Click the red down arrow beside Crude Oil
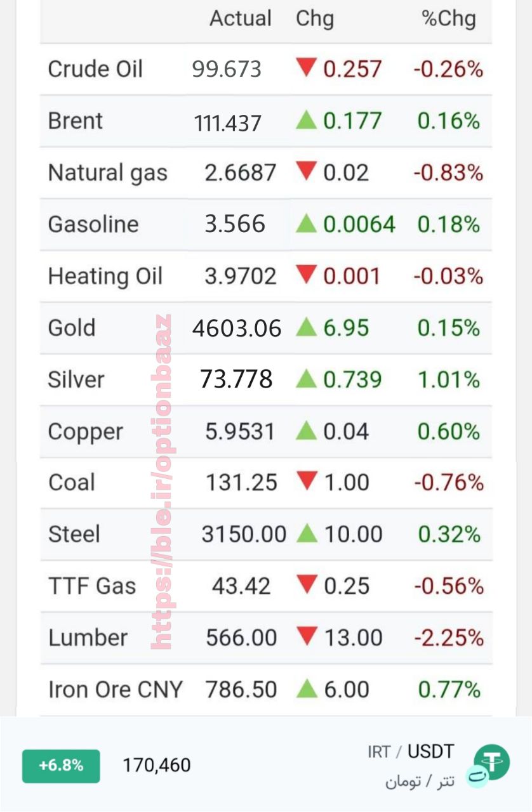 306,67
